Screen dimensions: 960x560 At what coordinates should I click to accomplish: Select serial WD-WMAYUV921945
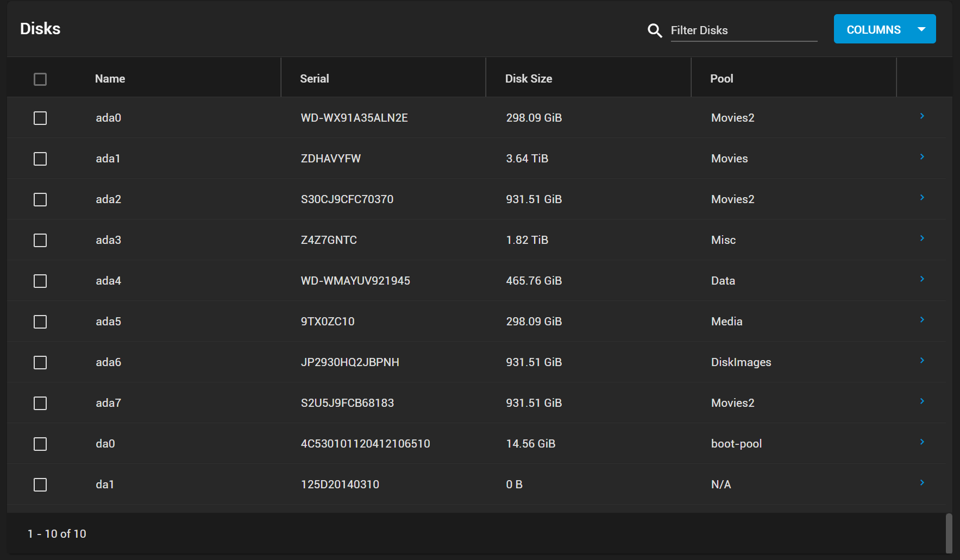click(355, 281)
